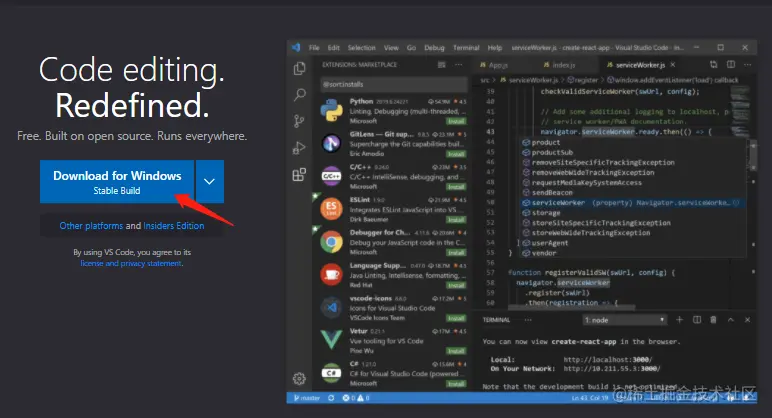Open the Explorer view in the activity bar
Viewport: 772px width, 418px height.
[x=299, y=68]
